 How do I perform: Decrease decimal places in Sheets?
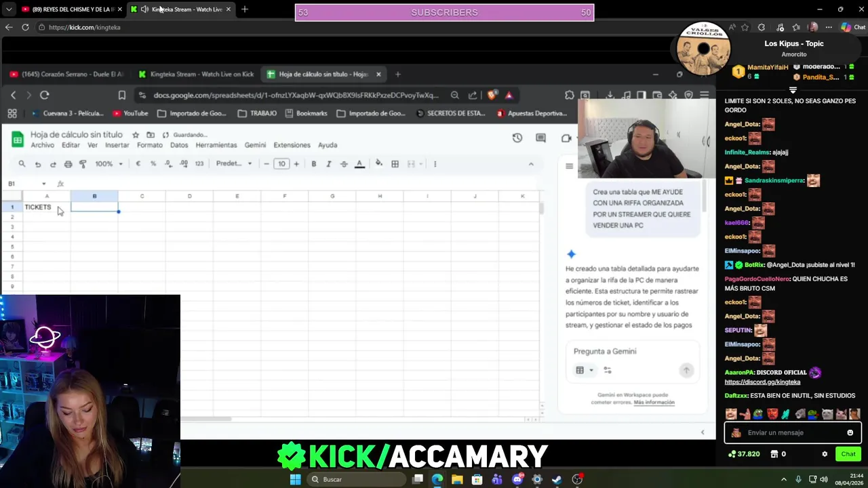pos(168,164)
